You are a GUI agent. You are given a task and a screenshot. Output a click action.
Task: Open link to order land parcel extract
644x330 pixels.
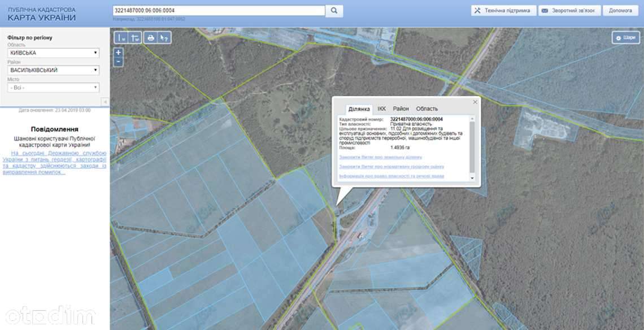tap(380, 158)
